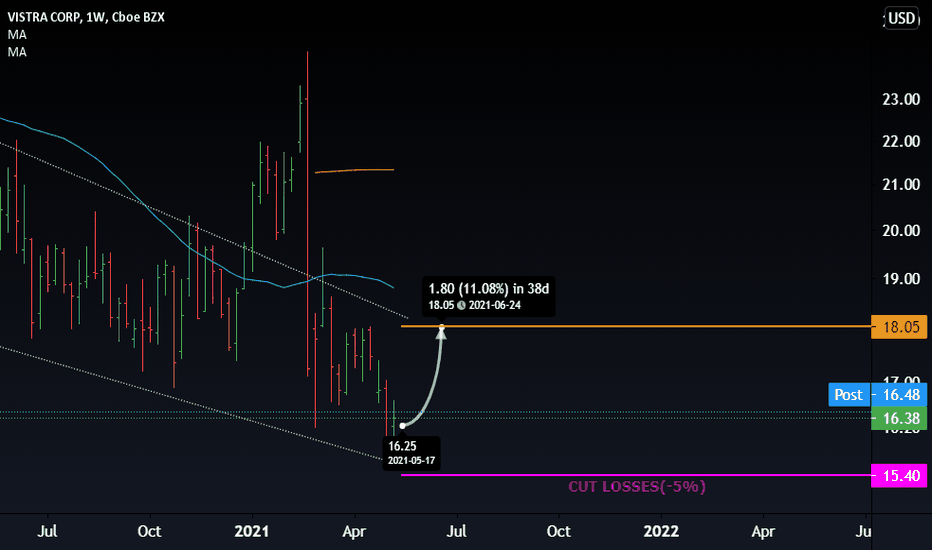Image resolution: width=932 pixels, height=550 pixels.
Task: Click the 2022 time axis label
Action: (x=661, y=532)
